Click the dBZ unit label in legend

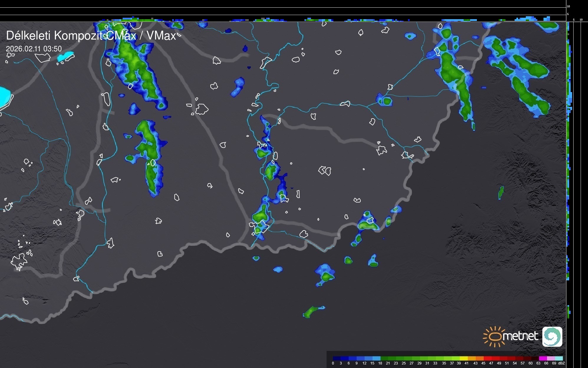tap(561, 363)
